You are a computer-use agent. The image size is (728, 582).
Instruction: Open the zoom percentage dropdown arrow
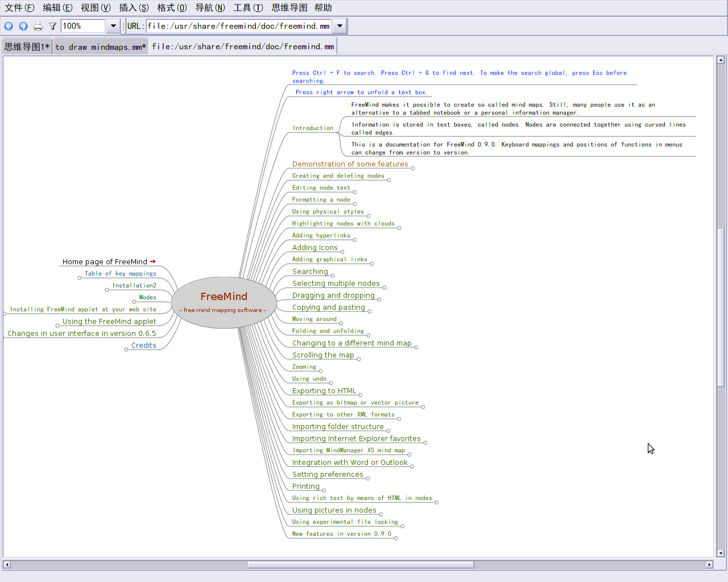coord(113,26)
